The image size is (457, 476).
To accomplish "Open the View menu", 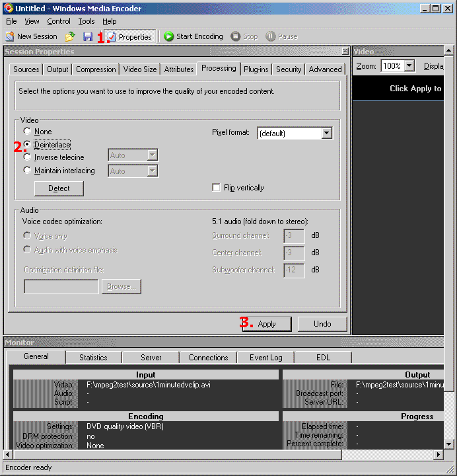I will (x=32, y=21).
